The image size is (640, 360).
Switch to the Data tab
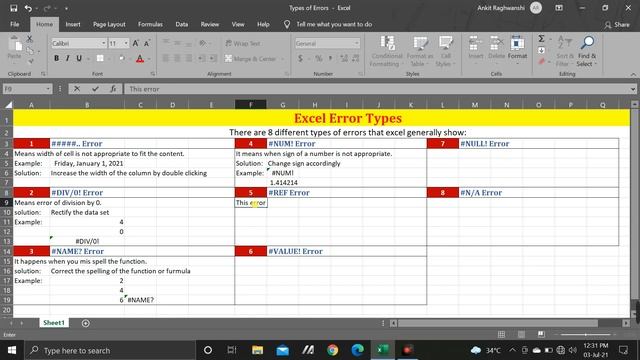click(x=182, y=24)
